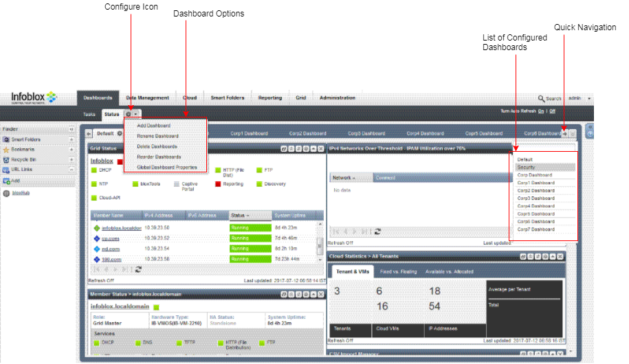Open the Infoblox grid link in Grid Status
Viewport: 629px width, 364px height.
(102, 161)
